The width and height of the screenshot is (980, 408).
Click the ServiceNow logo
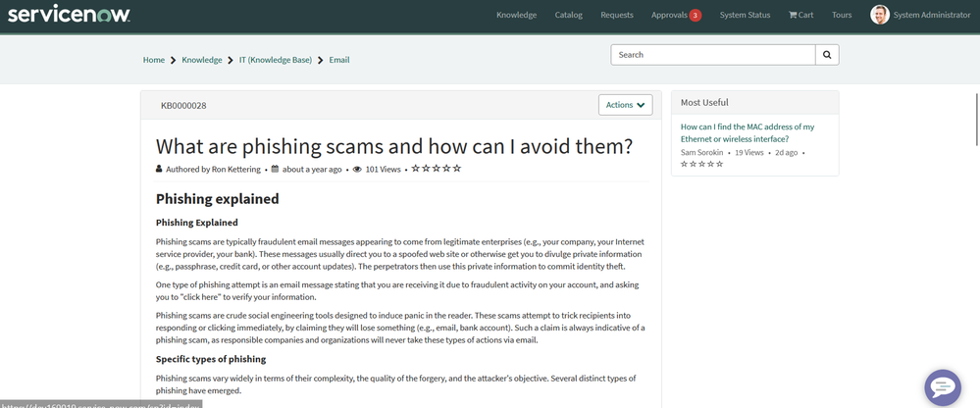pyautogui.click(x=66, y=15)
